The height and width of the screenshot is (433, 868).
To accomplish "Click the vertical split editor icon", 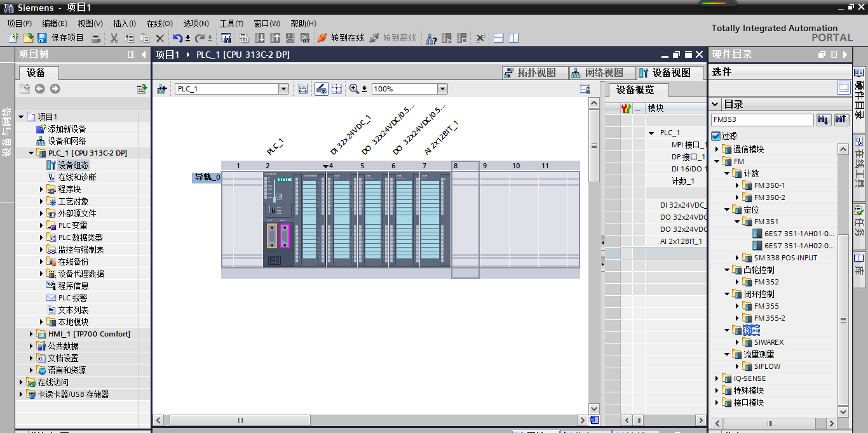I will [x=513, y=38].
